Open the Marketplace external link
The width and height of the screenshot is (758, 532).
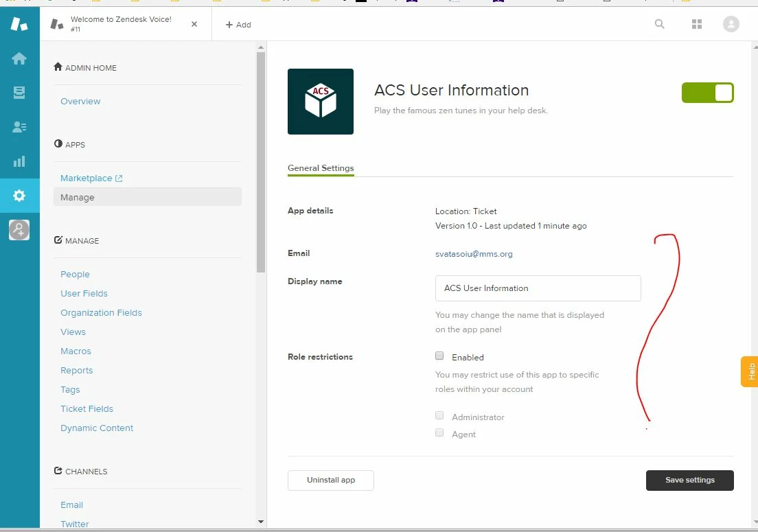(91, 178)
